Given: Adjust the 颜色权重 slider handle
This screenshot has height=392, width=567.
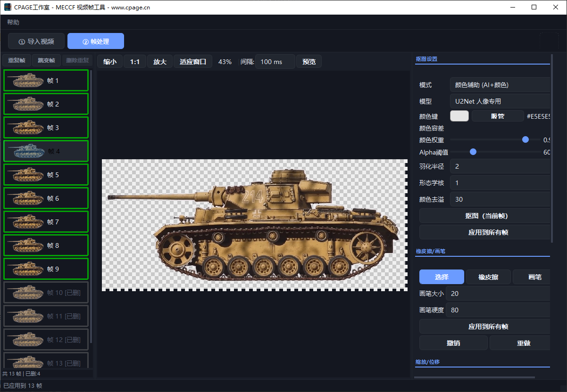Looking at the screenshot, I should point(525,139).
